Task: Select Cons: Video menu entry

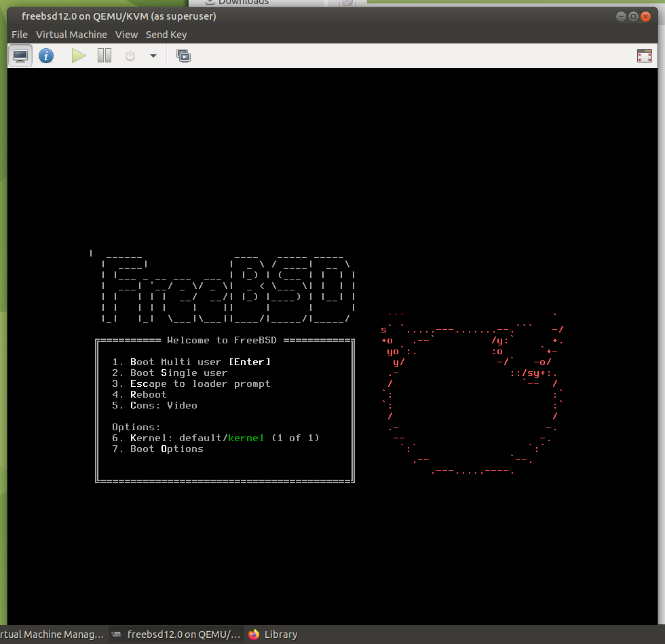Action: point(155,406)
